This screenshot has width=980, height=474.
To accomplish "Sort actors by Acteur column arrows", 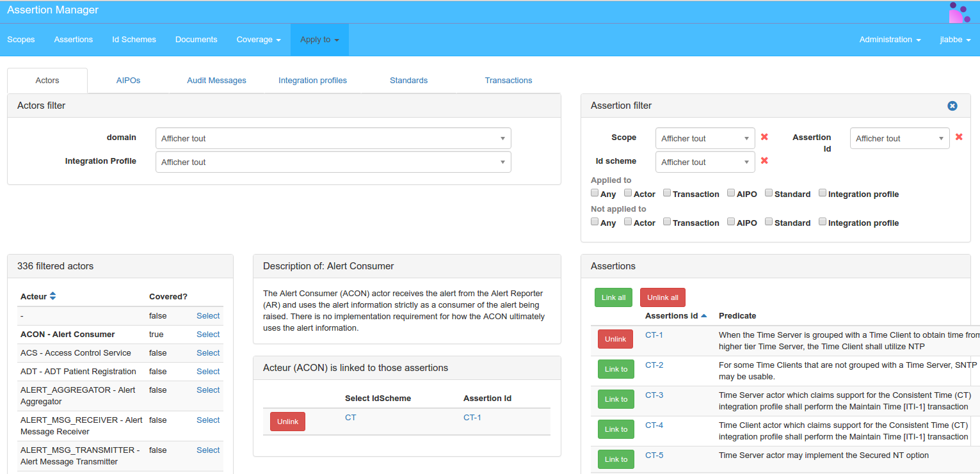I will (53, 296).
